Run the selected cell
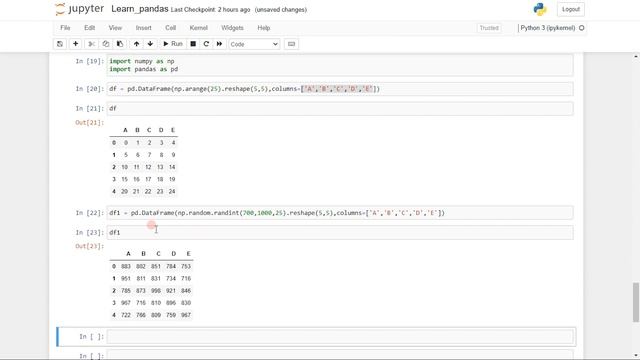The image size is (640, 360). 173,44
